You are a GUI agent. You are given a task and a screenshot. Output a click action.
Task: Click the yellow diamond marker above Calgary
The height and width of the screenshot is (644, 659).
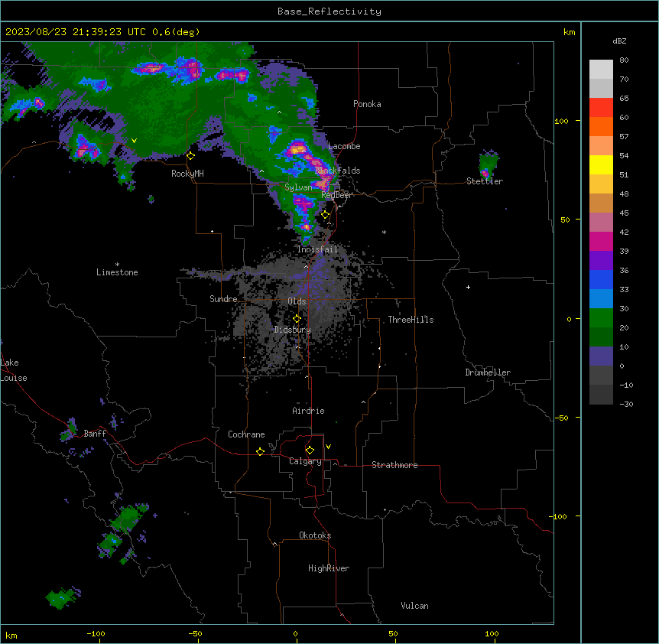pyautogui.click(x=310, y=450)
